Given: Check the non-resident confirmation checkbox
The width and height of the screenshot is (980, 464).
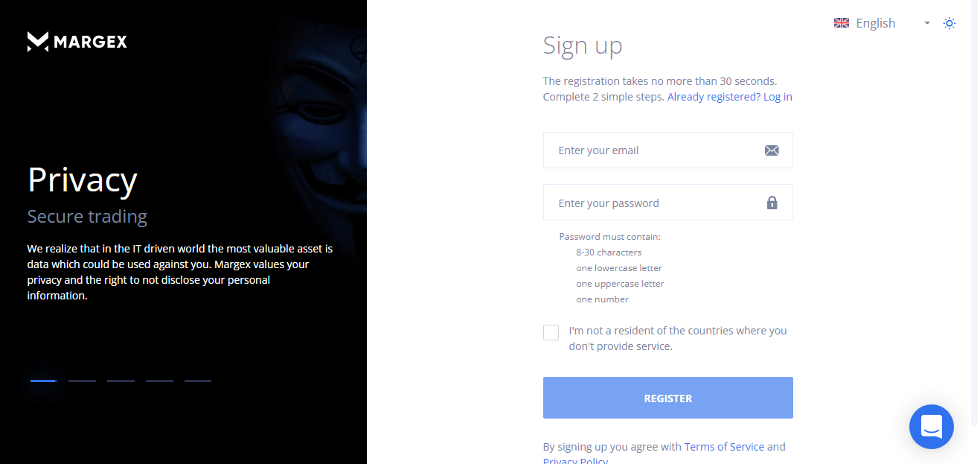Looking at the screenshot, I should pyautogui.click(x=551, y=332).
